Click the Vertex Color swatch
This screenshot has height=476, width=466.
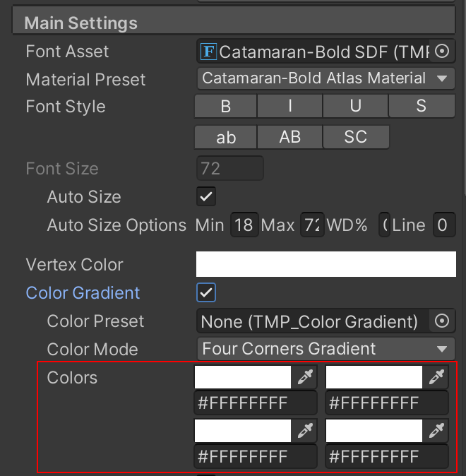coord(325,264)
